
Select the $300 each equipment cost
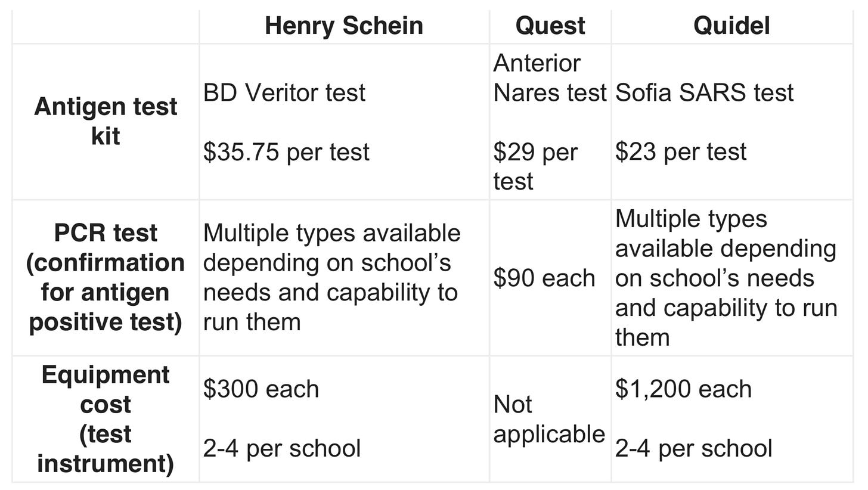261,389
